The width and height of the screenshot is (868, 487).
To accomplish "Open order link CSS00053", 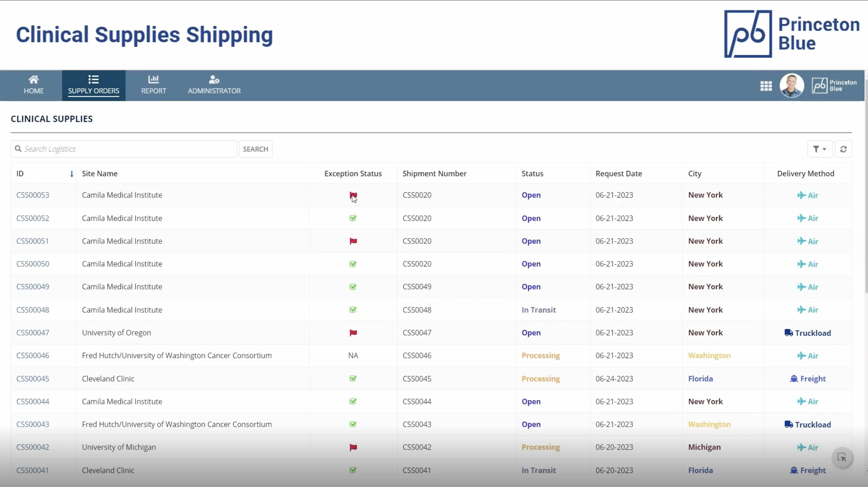I will pos(33,195).
